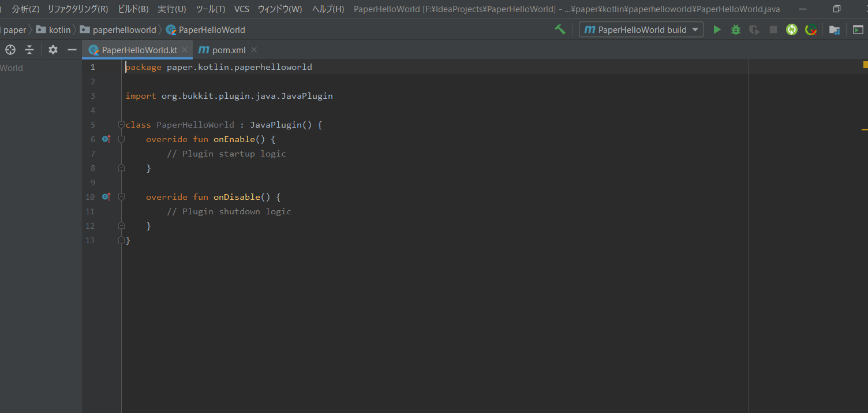Viewport: 868px width, 413px height.
Task: Click the paper breadcrumb item
Action: coord(14,29)
